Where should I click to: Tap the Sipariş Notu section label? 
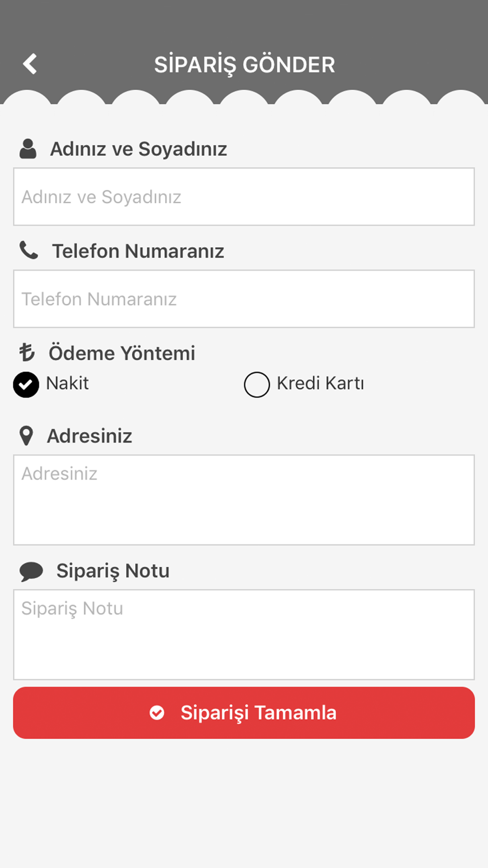coord(113,571)
